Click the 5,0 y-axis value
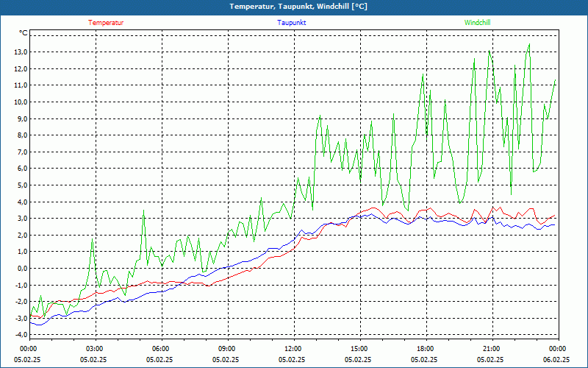588x368 pixels. click(22, 185)
